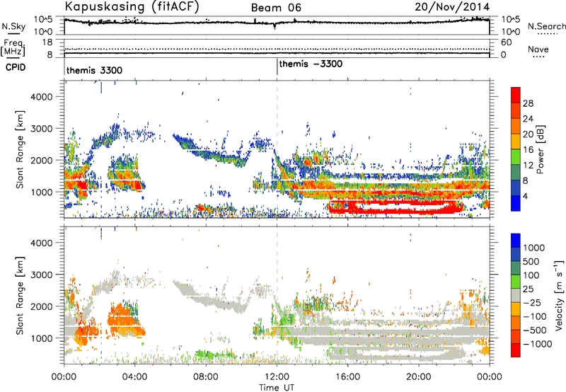
Task: Click the '4000' tick on the power panel axis
Action: 41,97
